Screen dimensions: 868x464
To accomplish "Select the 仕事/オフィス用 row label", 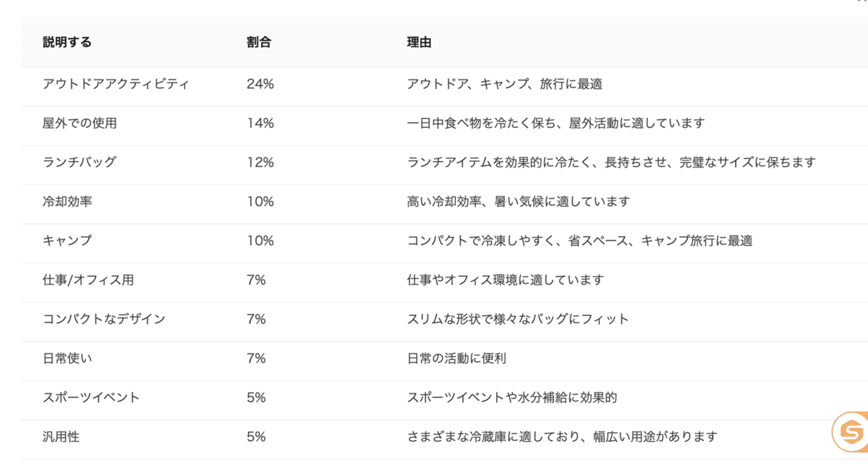I will pos(88,280).
